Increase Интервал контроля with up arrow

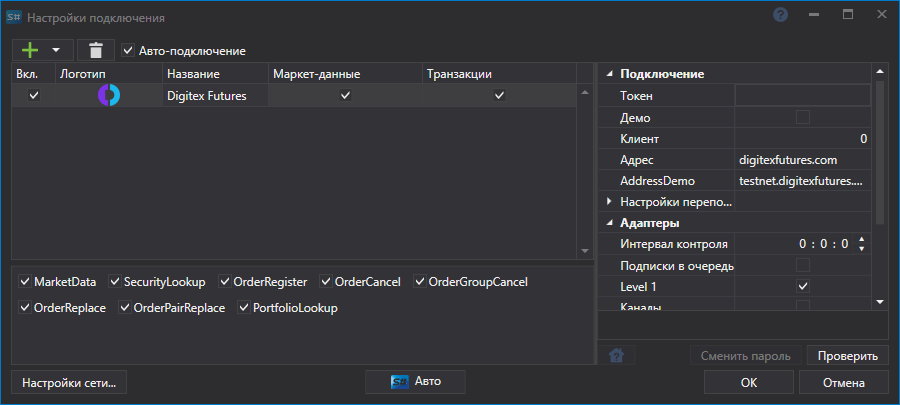861,240
